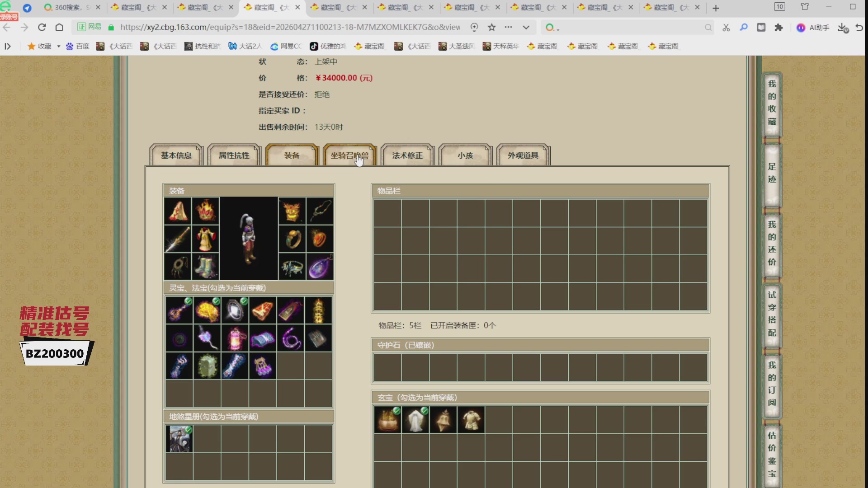Select the 装备 tab
868x488 pixels.
(292, 155)
